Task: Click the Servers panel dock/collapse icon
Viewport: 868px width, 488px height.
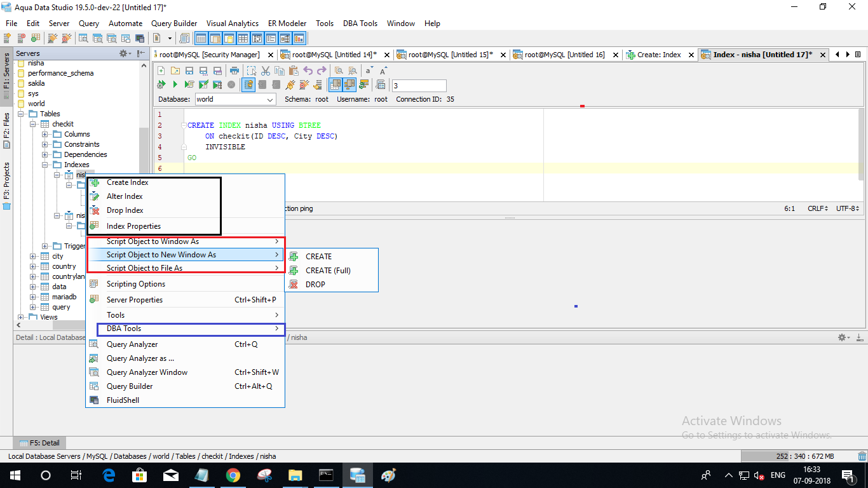Action: (x=141, y=53)
